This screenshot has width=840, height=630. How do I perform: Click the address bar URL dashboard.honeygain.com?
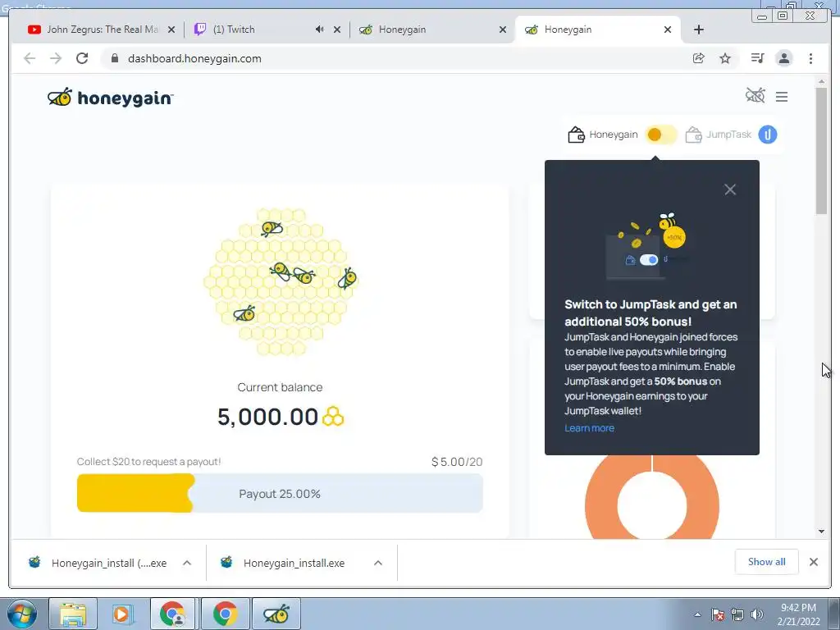(194, 59)
